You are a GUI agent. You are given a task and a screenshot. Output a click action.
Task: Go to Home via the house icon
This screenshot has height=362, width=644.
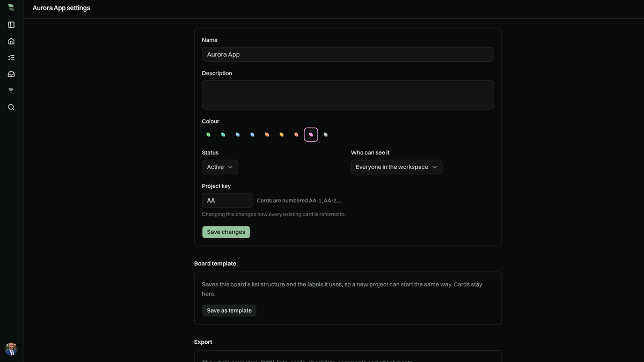point(11,41)
